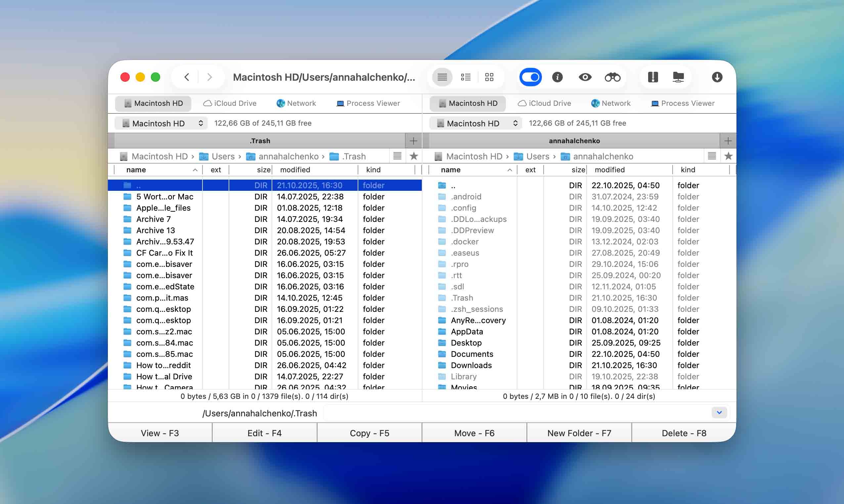
Task: Open the connect to server icon
Action: [x=678, y=77]
